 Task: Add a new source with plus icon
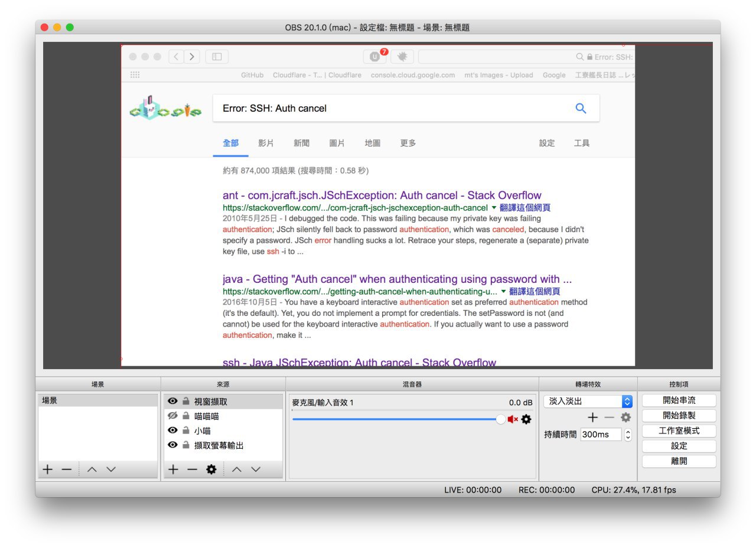point(173,469)
